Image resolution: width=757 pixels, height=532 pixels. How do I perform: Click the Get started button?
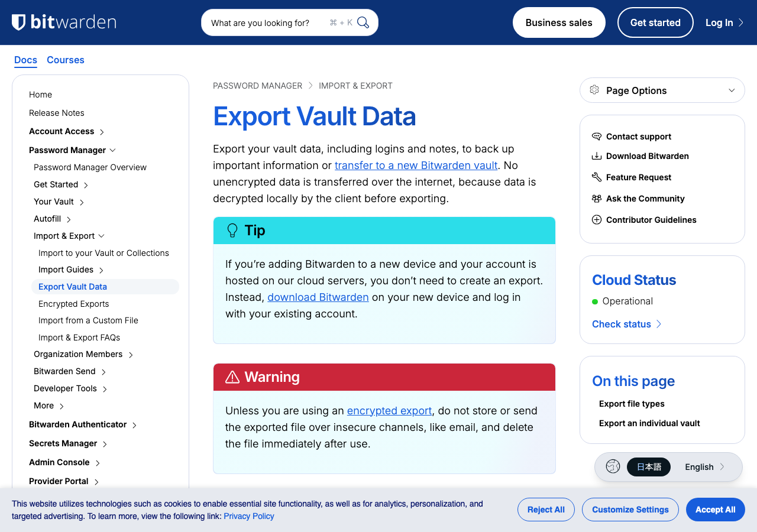655,22
